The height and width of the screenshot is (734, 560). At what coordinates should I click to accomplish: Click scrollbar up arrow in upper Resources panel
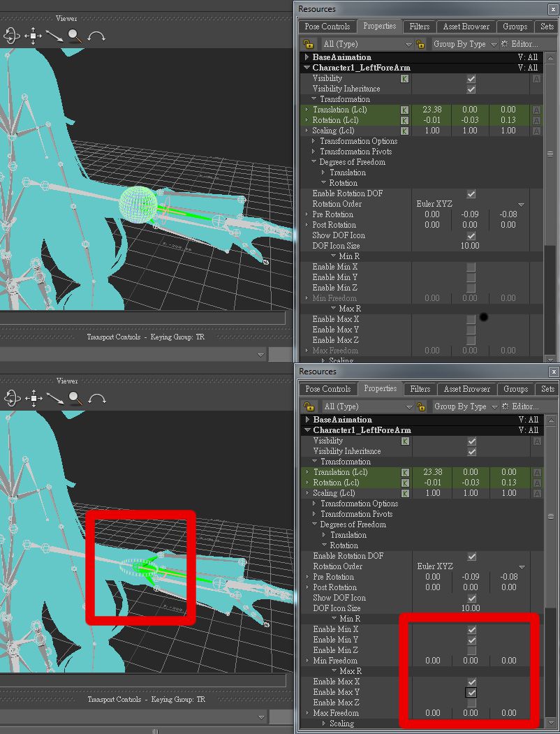click(x=550, y=58)
